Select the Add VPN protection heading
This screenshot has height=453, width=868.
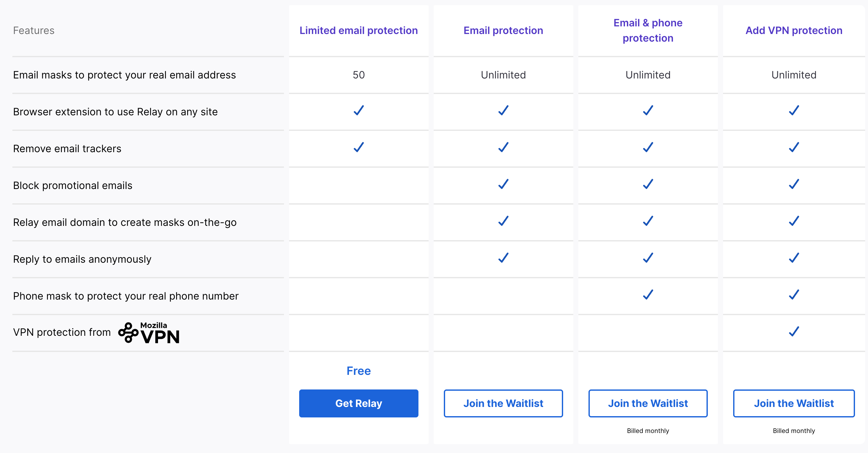tap(793, 30)
